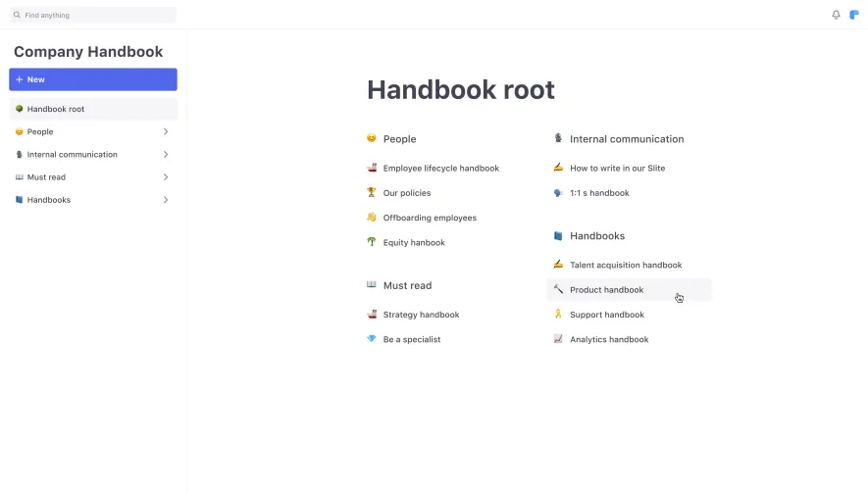Click the blue profile icon top right

pyautogui.click(x=854, y=15)
